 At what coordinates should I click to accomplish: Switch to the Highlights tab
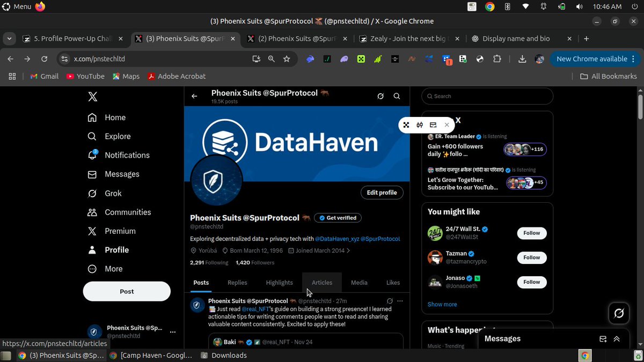[280, 283]
